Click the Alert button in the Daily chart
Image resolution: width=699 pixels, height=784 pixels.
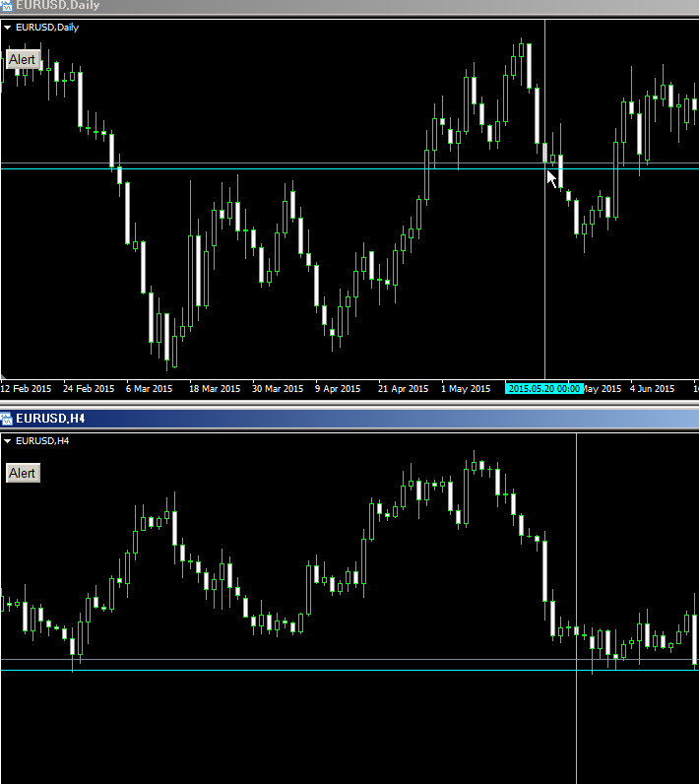click(23, 59)
